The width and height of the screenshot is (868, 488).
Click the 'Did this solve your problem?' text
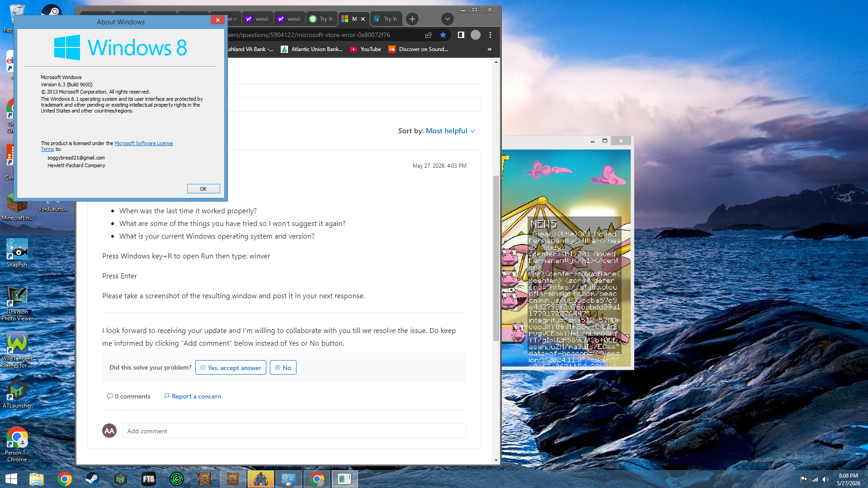(x=151, y=367)
